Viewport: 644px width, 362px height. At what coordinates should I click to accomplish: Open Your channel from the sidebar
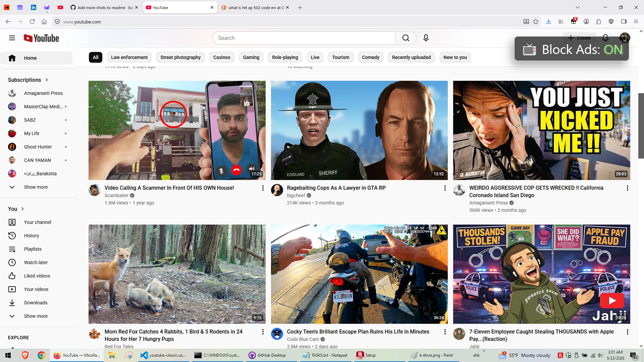[x=38, y=222]
